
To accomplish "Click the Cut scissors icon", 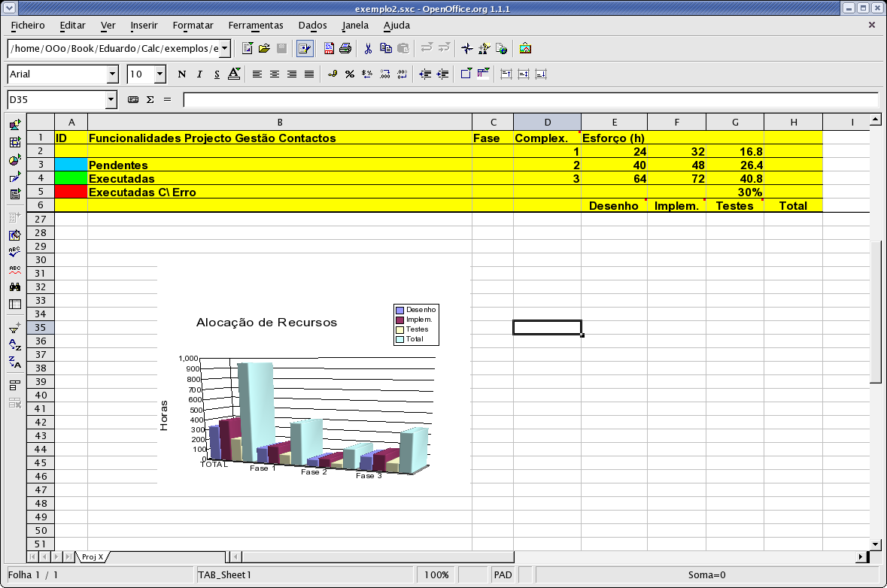I will click(x=368, y=49).
